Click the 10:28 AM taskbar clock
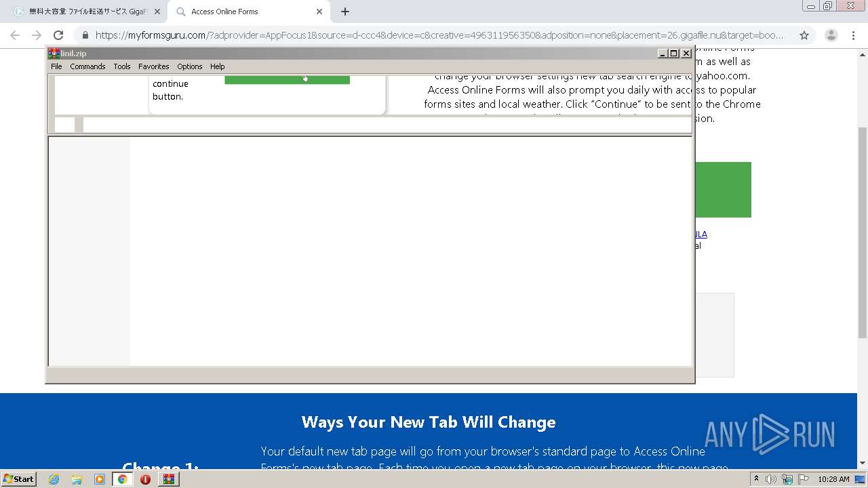This screenshot has height=488, width=868. 833,479
